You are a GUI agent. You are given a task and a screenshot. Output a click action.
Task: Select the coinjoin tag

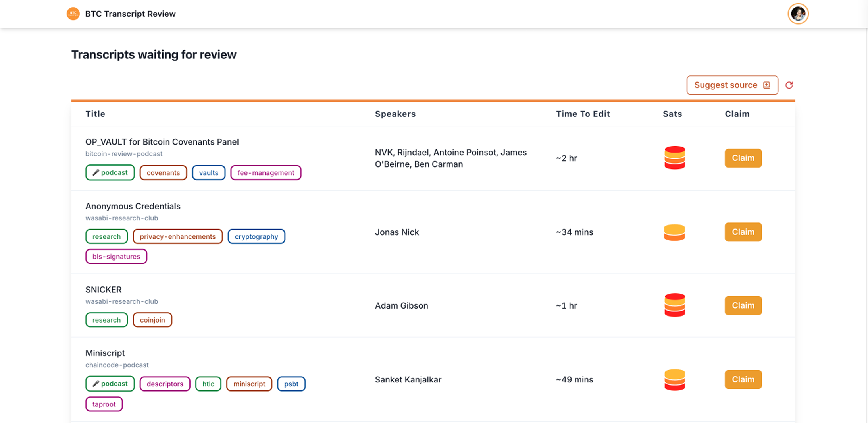click(x=152, y=320)
